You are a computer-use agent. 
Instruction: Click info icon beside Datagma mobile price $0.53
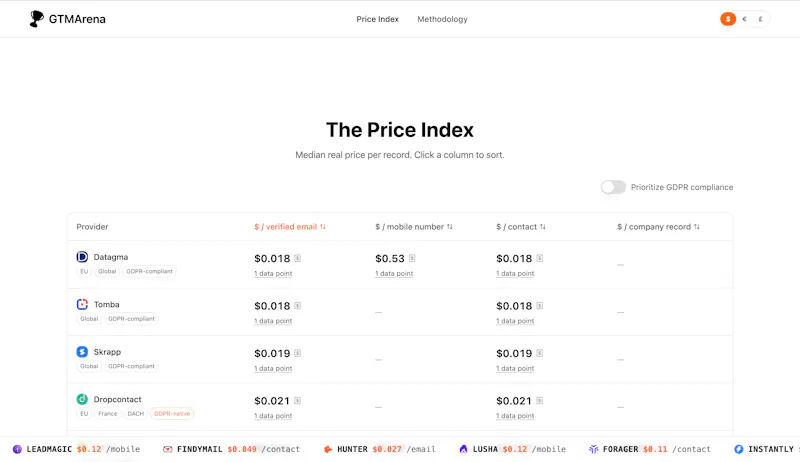click(x=412, y=258)
